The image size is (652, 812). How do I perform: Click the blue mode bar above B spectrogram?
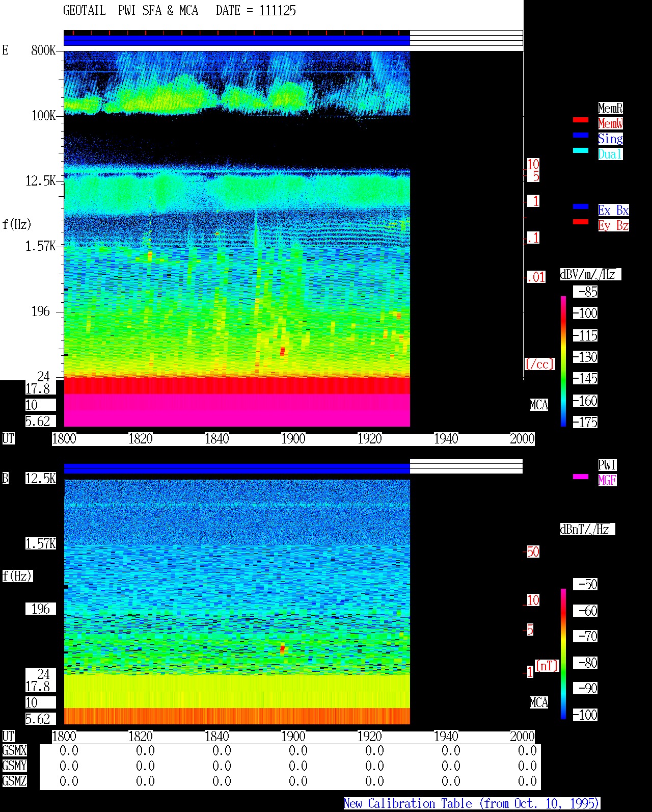click(237, 469)
